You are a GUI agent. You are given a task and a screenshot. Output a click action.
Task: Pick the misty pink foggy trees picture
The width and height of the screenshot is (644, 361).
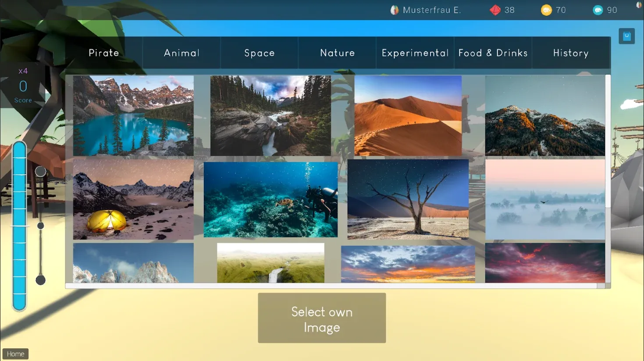(545, 199)
